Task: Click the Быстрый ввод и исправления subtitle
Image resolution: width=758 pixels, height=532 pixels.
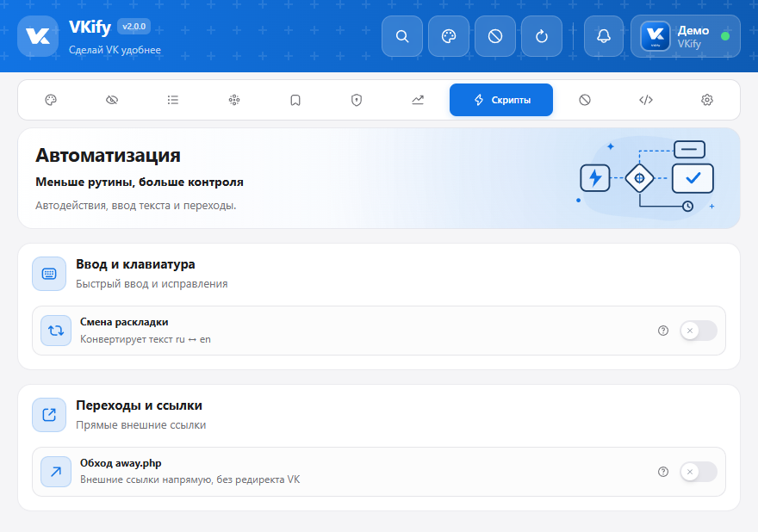Action: point(152,283)
